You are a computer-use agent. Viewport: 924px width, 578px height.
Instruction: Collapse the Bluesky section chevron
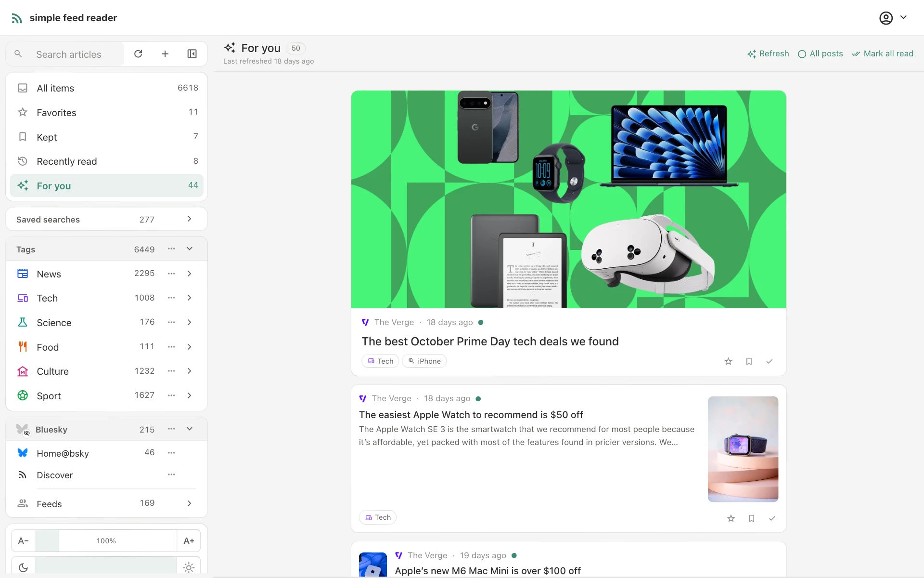[190, 429]
